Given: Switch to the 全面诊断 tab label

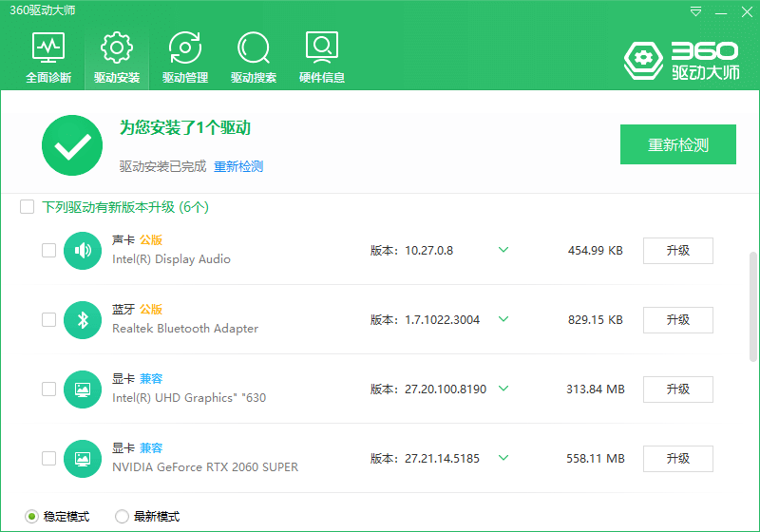Looking at the screenshot, I should click(x=48, y=78).
